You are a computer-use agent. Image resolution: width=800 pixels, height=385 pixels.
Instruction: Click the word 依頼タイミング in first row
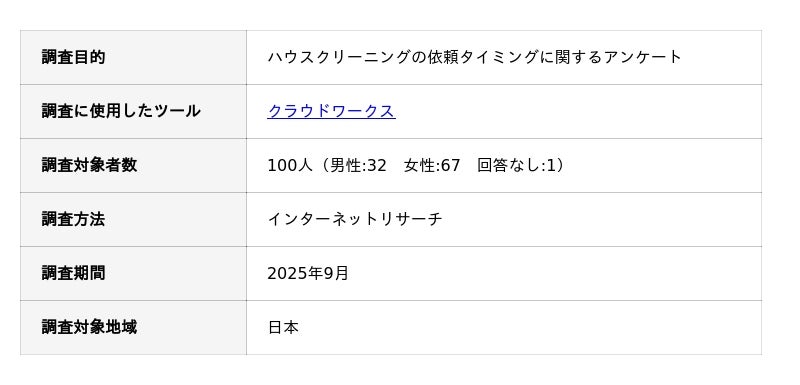[x=483, y=57]
